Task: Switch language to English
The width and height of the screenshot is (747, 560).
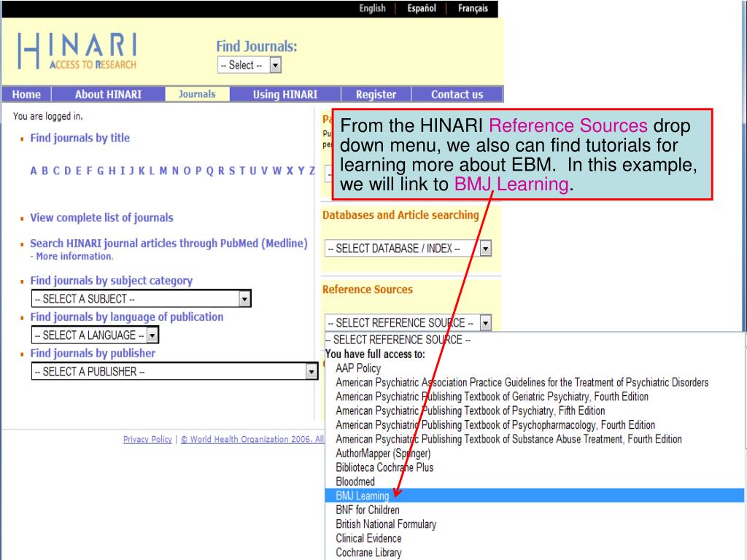Action: (372, 8)
